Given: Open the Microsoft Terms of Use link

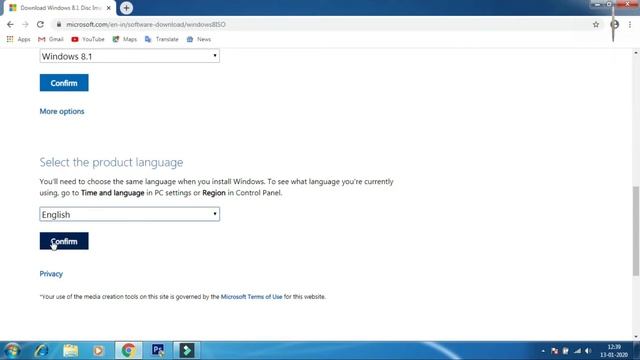Looking at the screenshot, I should click(x=251, y=297).
